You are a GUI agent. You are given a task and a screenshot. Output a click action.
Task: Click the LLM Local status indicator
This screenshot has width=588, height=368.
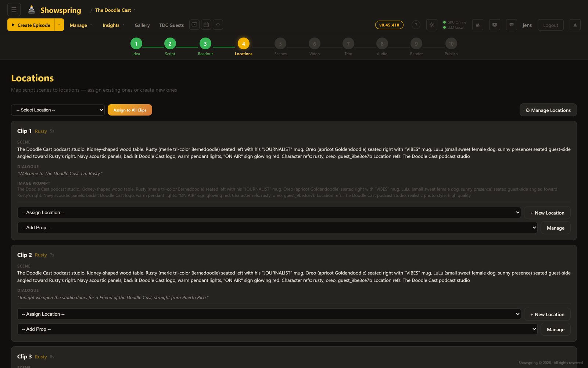click(x=453, y=27)
